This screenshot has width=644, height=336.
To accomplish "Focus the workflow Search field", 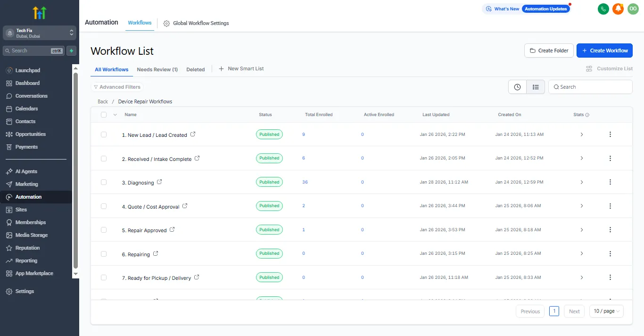I will [590, 87].
